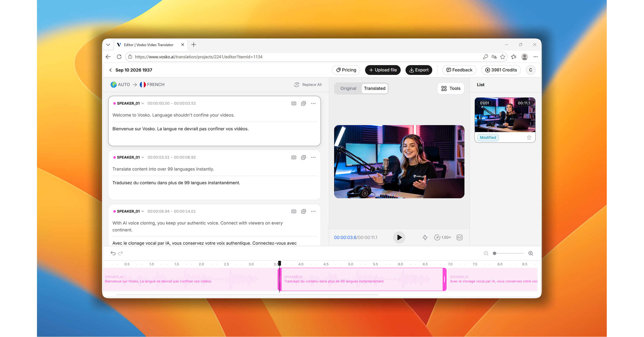Open the playback speed 1.00× selector
This screenshot has height=337, width=644.
pos(442,237)
